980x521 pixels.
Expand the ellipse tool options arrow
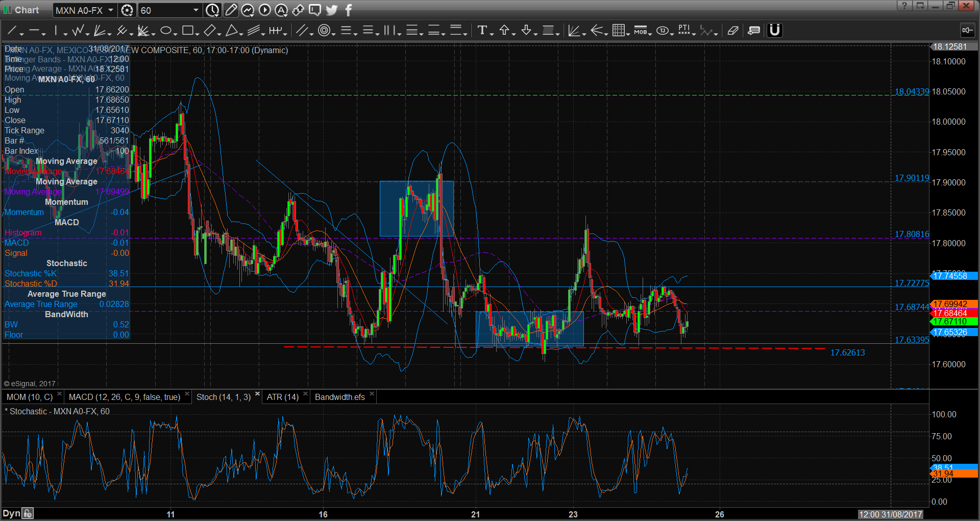(x=175, y=34)
